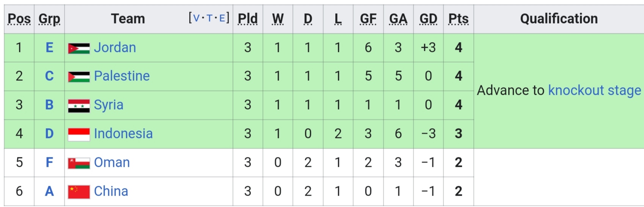Image resolution: width=644 pixels, height=207 pixels.
Task: Click the V view-template link
Action: pos(196,18)
